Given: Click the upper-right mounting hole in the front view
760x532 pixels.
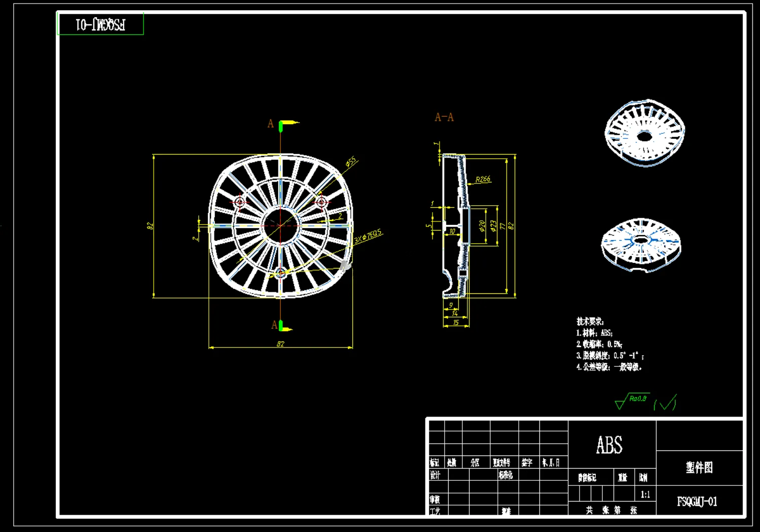Looking at the screenshot, I should pyautogui.click(x=321, y=202).
